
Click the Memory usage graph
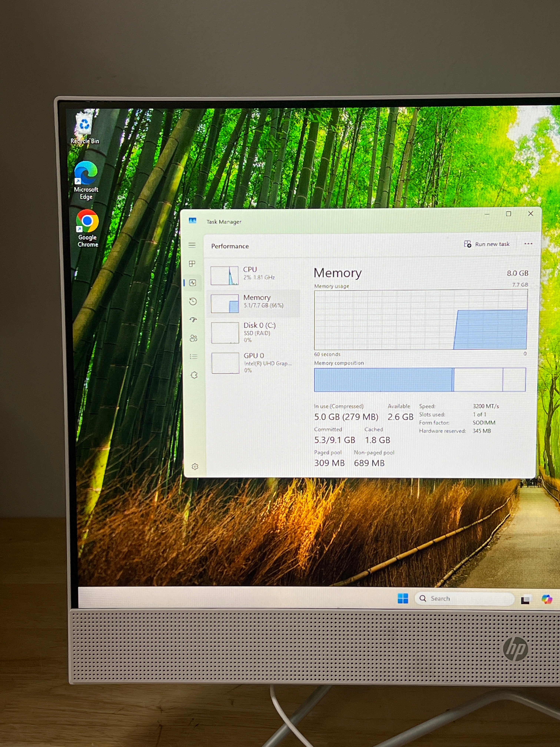click(421, 320)
